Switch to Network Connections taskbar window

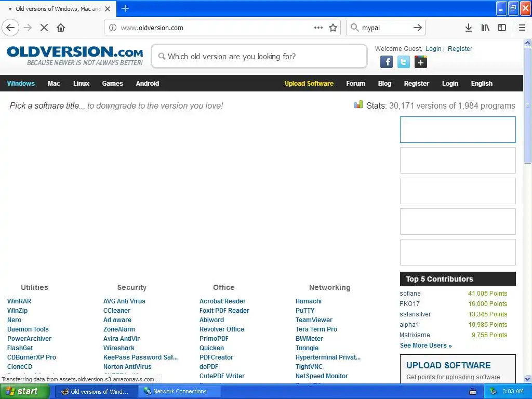point(180,392)
